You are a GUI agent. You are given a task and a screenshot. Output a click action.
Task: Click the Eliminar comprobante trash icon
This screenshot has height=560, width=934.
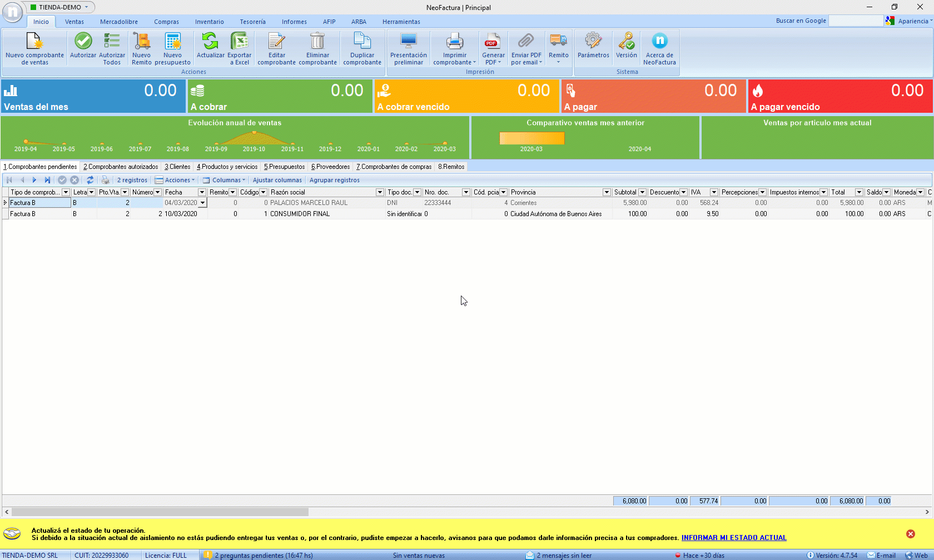point(317,41)
